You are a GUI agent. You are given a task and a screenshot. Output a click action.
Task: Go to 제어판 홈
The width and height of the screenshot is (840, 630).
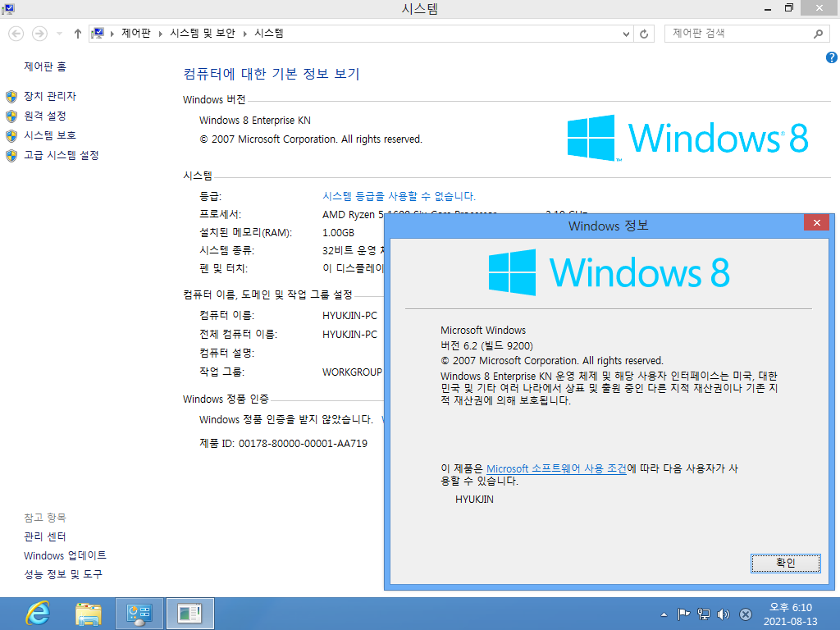tap(45, 66)
